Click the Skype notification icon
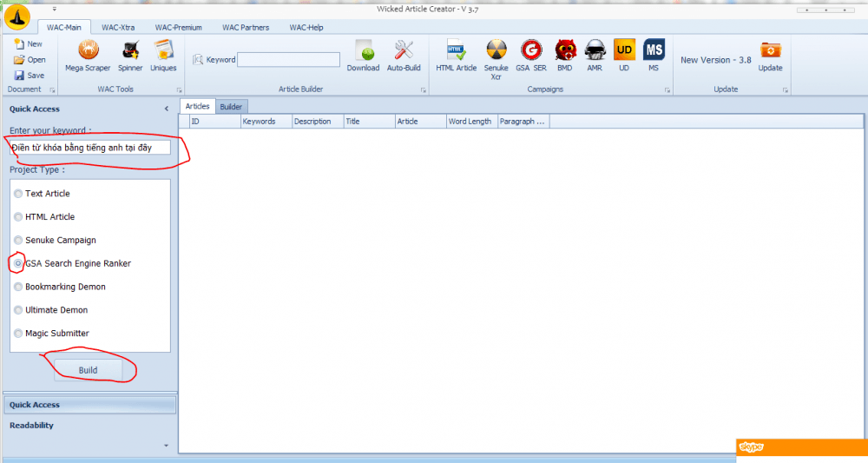 [x=751, y=447]
